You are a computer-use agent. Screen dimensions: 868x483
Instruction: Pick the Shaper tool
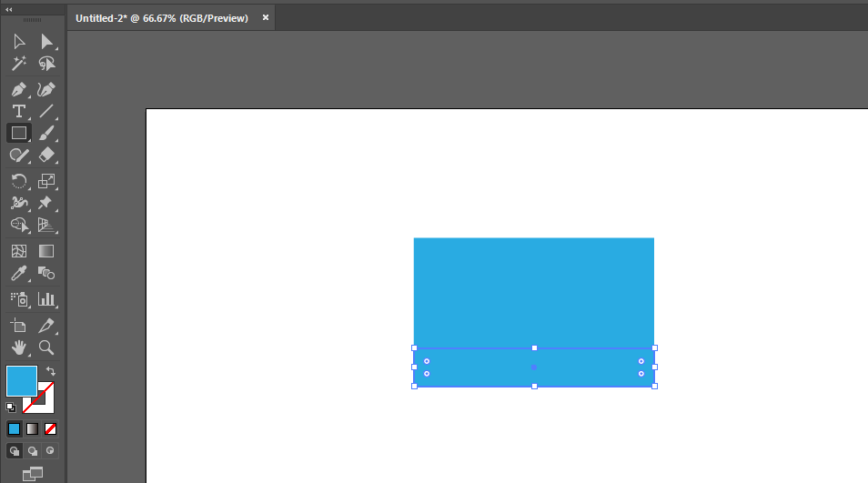point(19,156)
